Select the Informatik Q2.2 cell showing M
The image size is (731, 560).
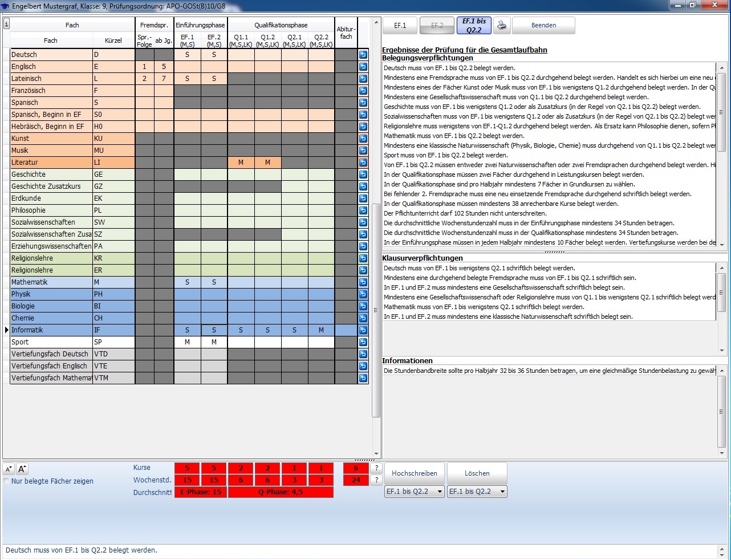321,330
